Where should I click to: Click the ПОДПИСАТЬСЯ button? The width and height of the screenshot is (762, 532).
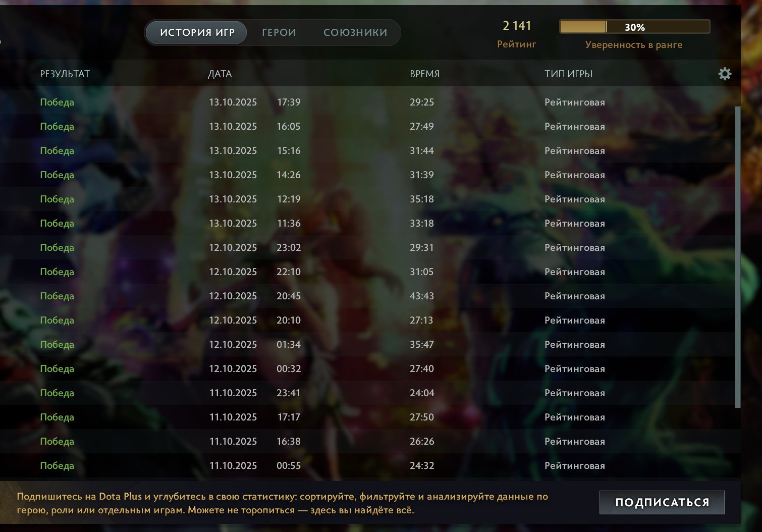pos(662,502)
